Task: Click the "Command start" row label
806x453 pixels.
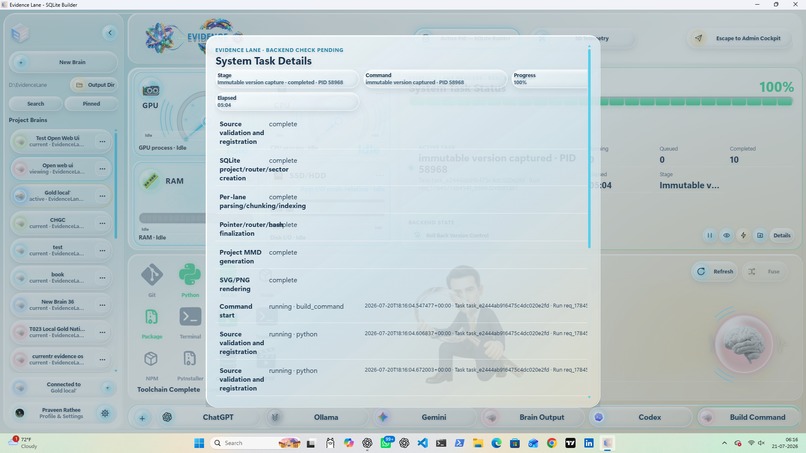Action: tap(236, 311)
